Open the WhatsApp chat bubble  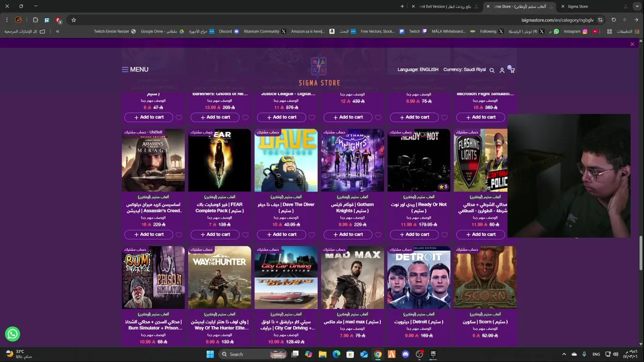[13, 334]
